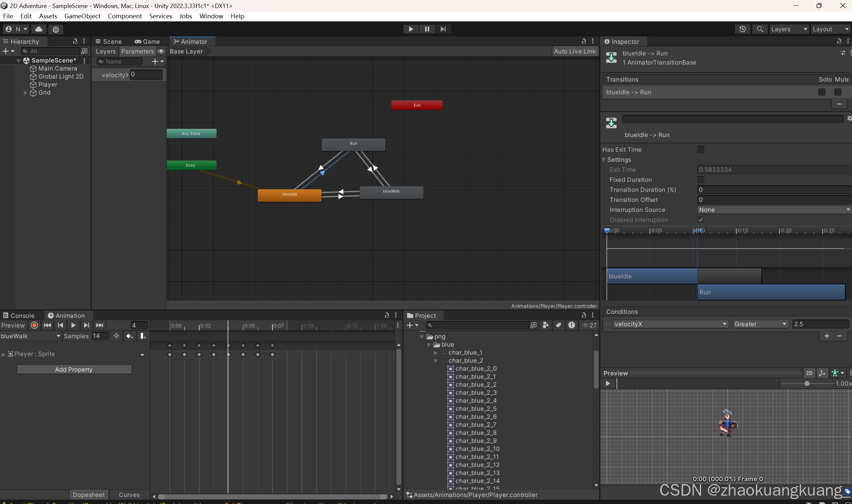This screenshot has width=852, height=504.
Task: Switch to the Scene tab
Action: [x=109, y=41]
